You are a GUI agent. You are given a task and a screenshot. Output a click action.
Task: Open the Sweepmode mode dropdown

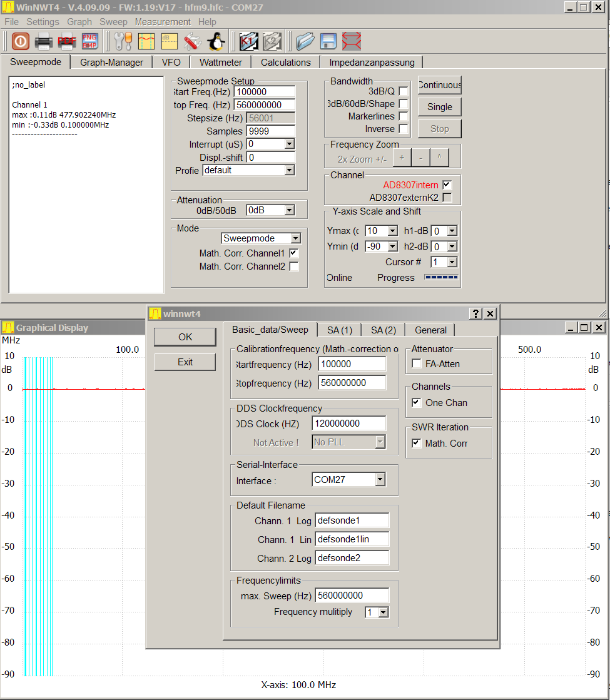click(x=295, y=238)
